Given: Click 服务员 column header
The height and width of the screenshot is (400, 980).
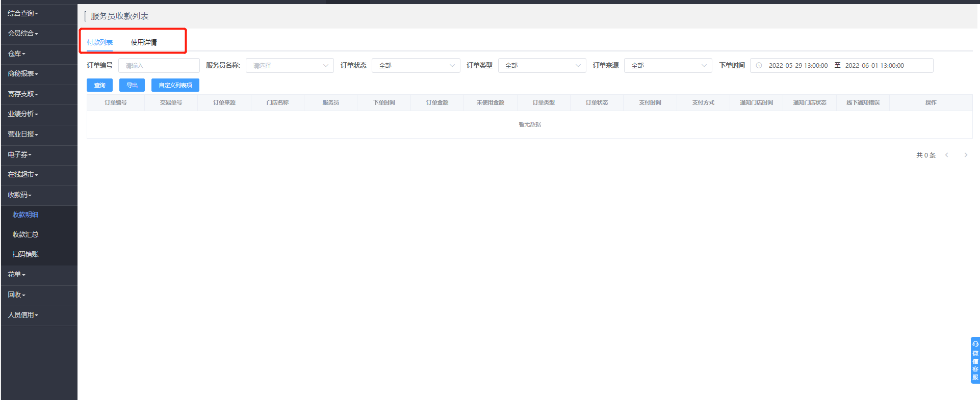Looking at the screenshot, I should [330, 102].
